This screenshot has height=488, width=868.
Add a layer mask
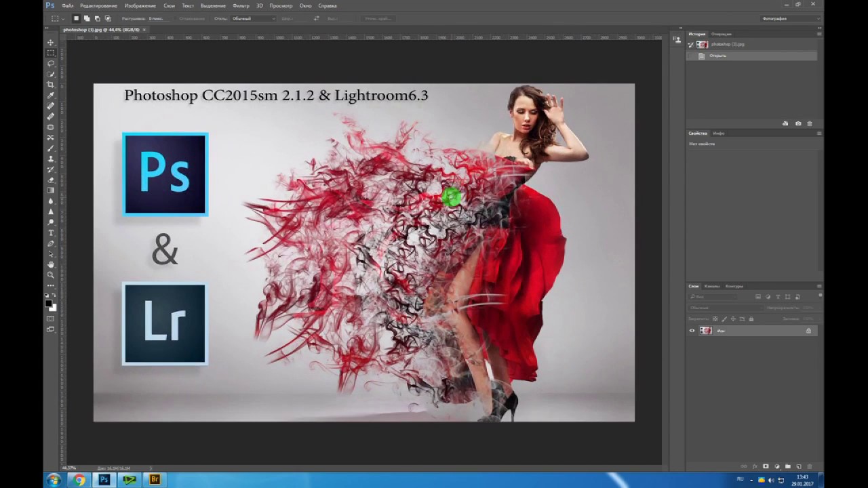766,466
